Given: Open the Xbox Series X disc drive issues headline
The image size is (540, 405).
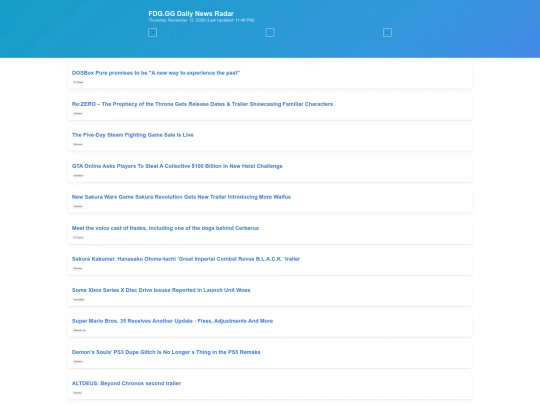Looking at the screenshot, I should click(161, 290).
